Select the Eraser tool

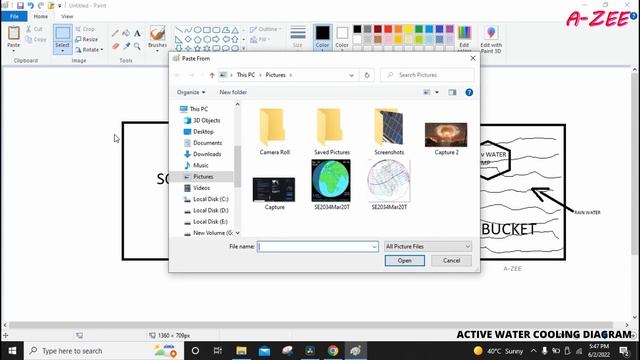116,46
